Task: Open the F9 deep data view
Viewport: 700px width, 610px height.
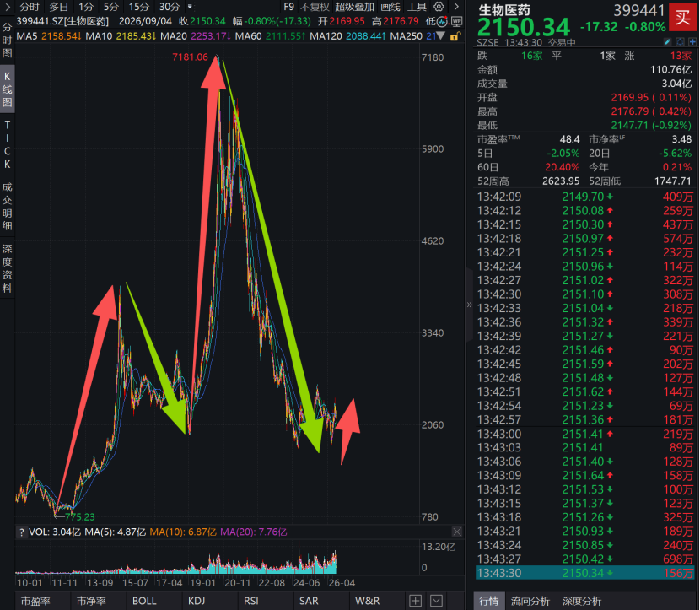Action: pos(288,7)
